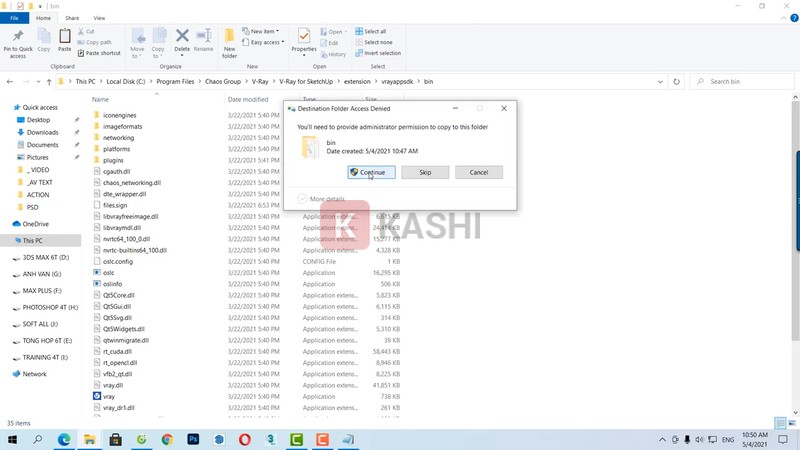Open the Easy access dropdown
This screenshot has width=800, height=450.
266,42
